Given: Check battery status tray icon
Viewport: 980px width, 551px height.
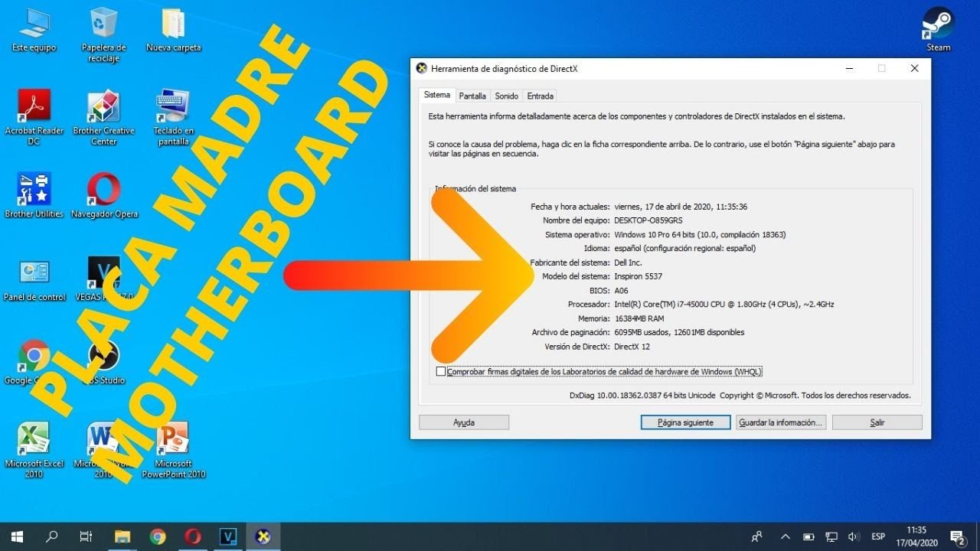Looking at the screenshot, I should click(x=808, y=536).
